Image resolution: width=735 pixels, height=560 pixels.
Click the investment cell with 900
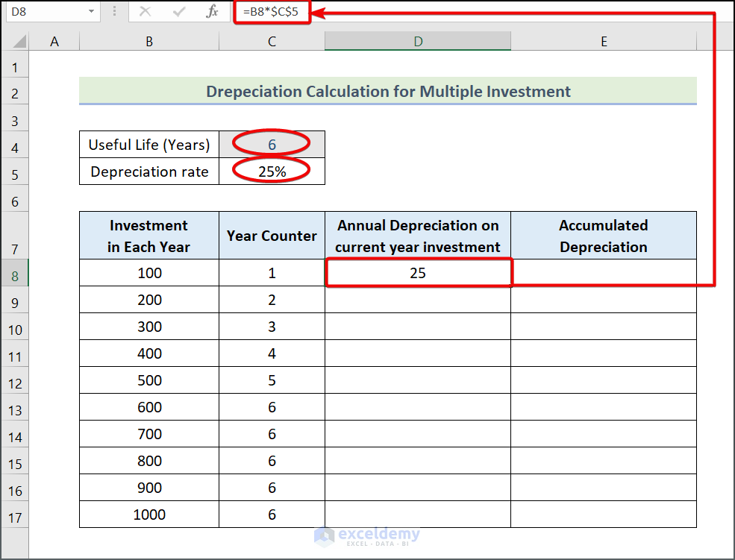(149, 488)
